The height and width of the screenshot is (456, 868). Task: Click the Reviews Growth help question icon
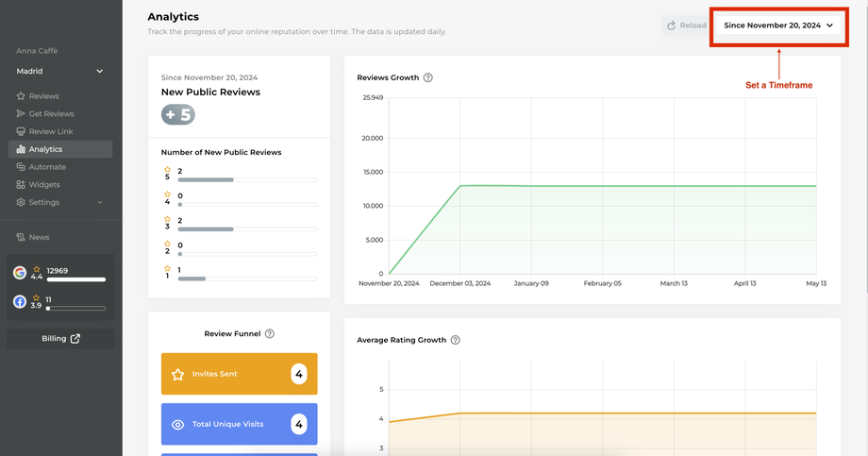[x=428, y=77]
